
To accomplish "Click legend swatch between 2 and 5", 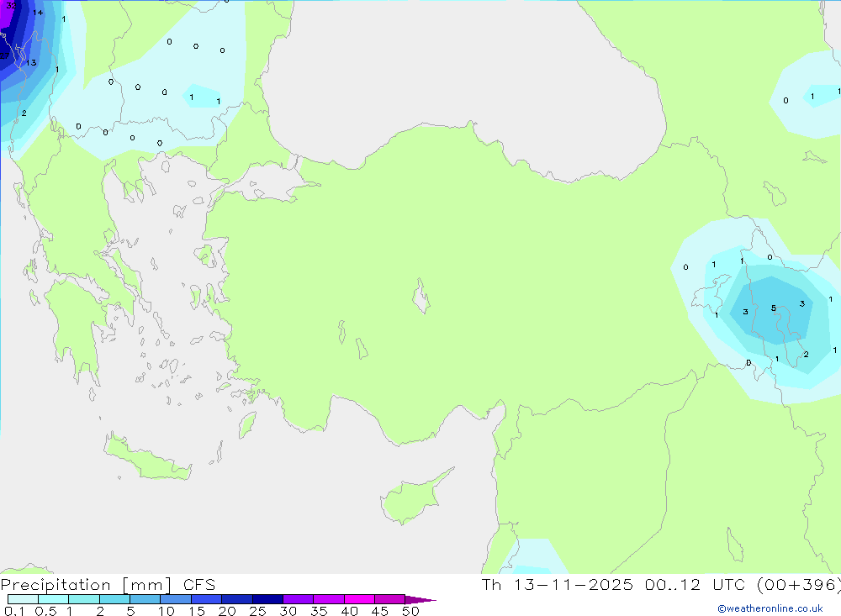I will coord(114,599).
